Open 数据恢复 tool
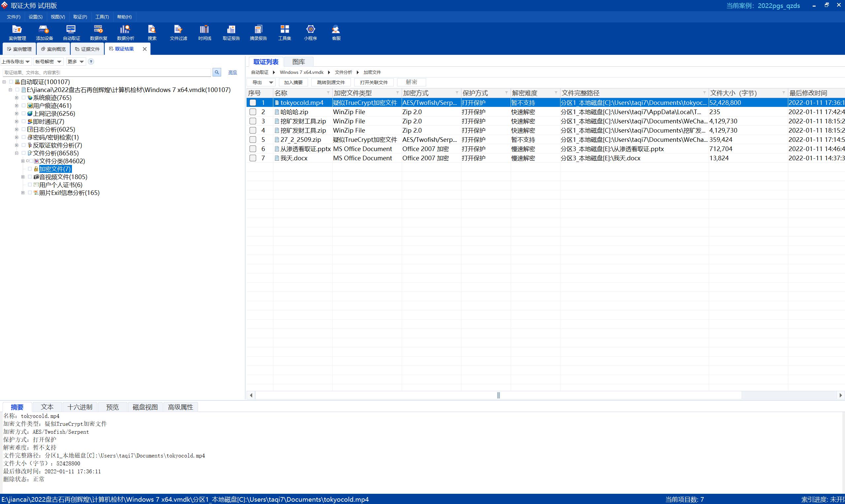 click(x=99, y=33)
